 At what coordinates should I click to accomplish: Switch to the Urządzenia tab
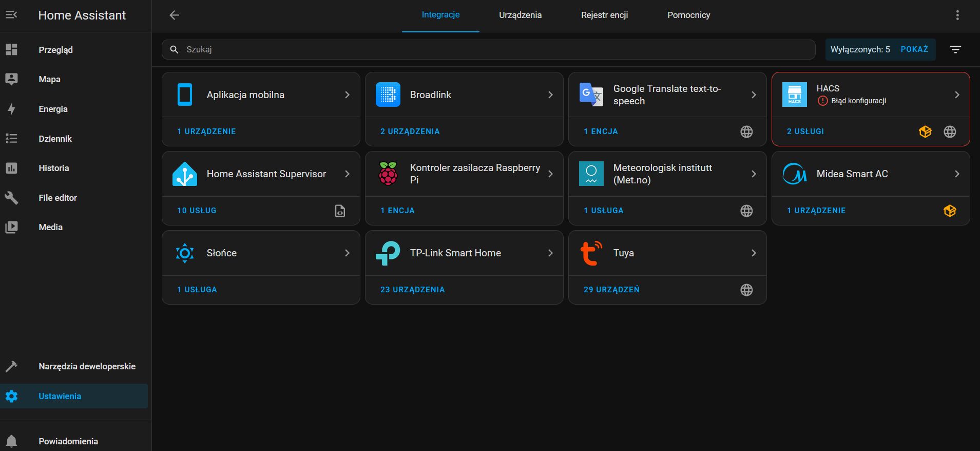coord(520,15)
